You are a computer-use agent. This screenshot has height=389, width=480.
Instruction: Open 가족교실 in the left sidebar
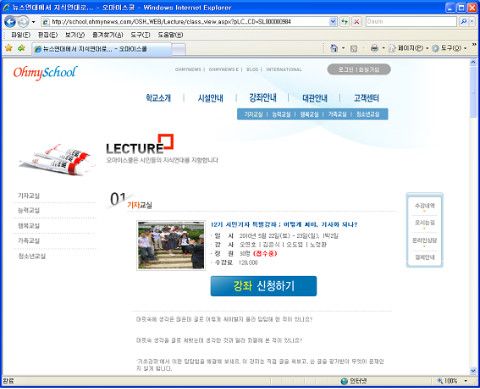[x=29, y=241]
